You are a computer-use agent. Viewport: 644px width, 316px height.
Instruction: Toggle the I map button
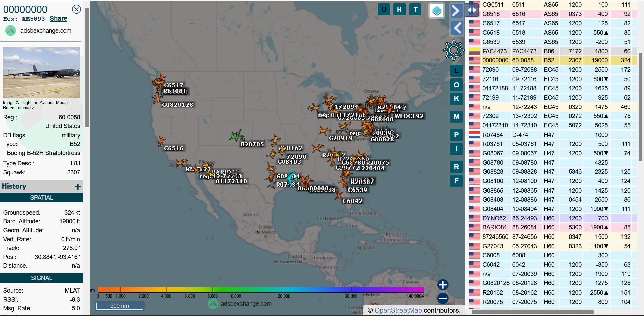(x=456, y=149)
